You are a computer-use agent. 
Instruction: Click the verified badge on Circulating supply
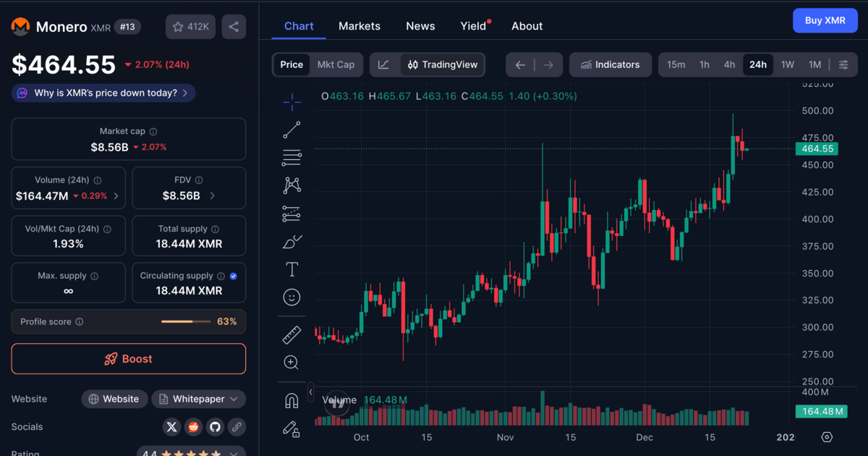pyautogui.click(x=233, y=276)
